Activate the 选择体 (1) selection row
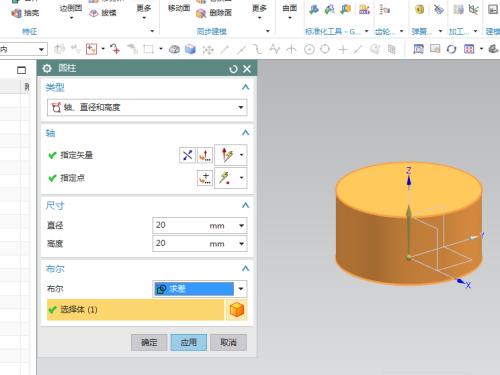 [135, 310]
